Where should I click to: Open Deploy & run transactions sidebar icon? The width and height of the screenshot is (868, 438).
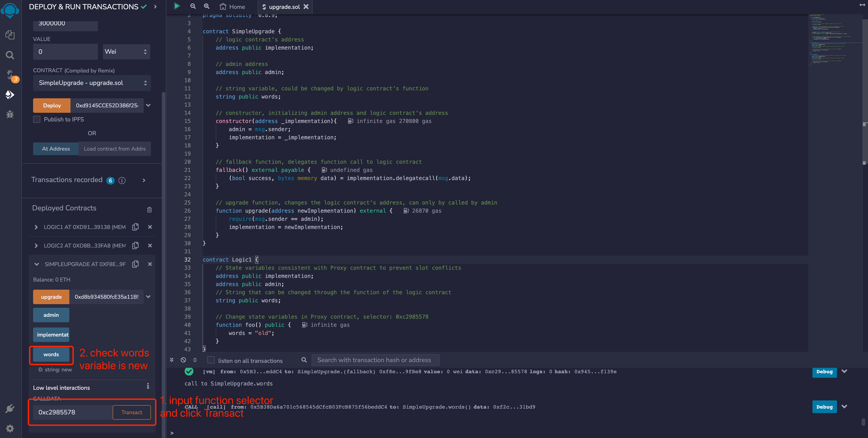(x=10, y=95)
